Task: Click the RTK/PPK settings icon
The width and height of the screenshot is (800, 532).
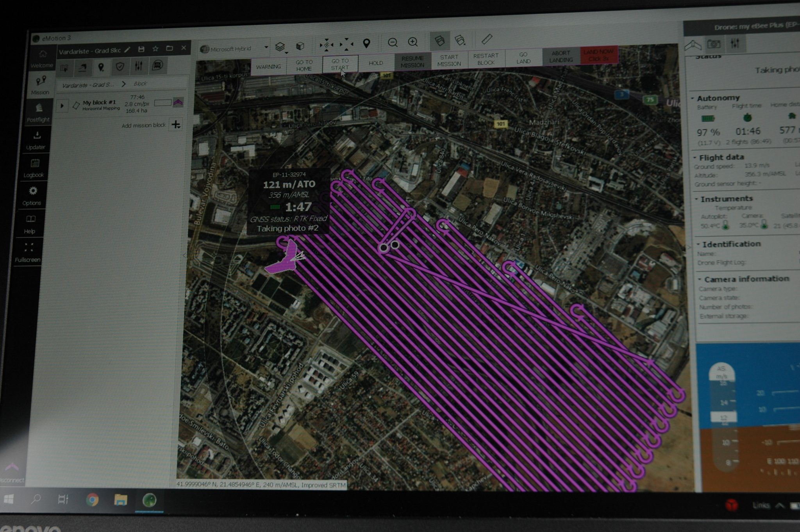Action: pos(157,65)
